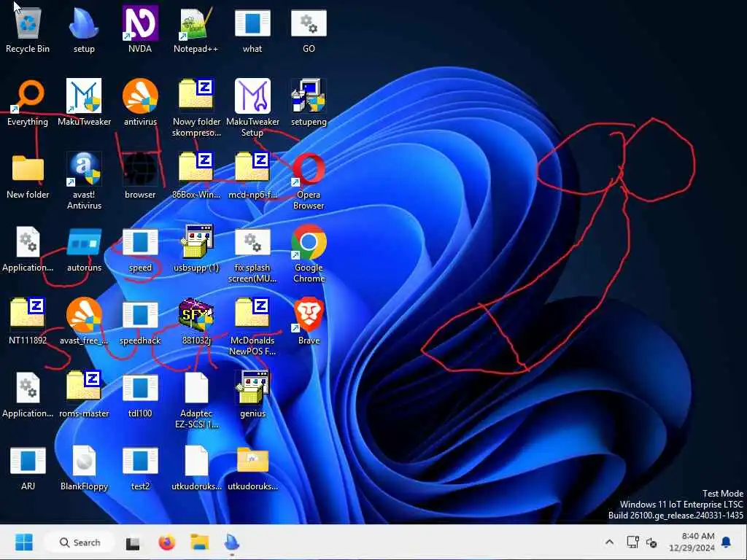747x560 pixels.
Task: Select the usbsupp (1) installer icon
Action: point(196,249)
